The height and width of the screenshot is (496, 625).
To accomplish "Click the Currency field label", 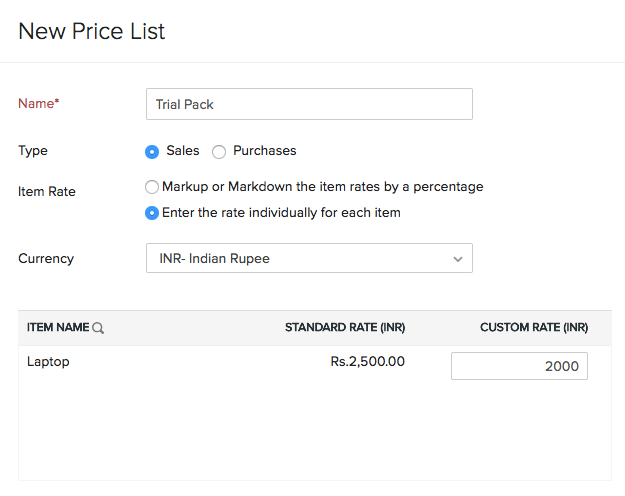I will 46,258.
